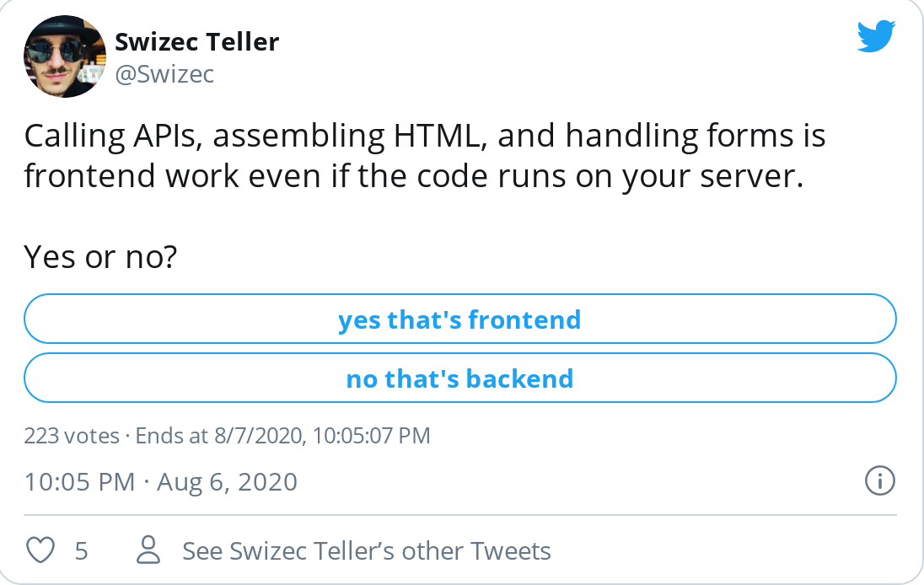Viewport: 924px width, 585px height.
Task: Click the poll end date text
Action: [x=278, y=436]
